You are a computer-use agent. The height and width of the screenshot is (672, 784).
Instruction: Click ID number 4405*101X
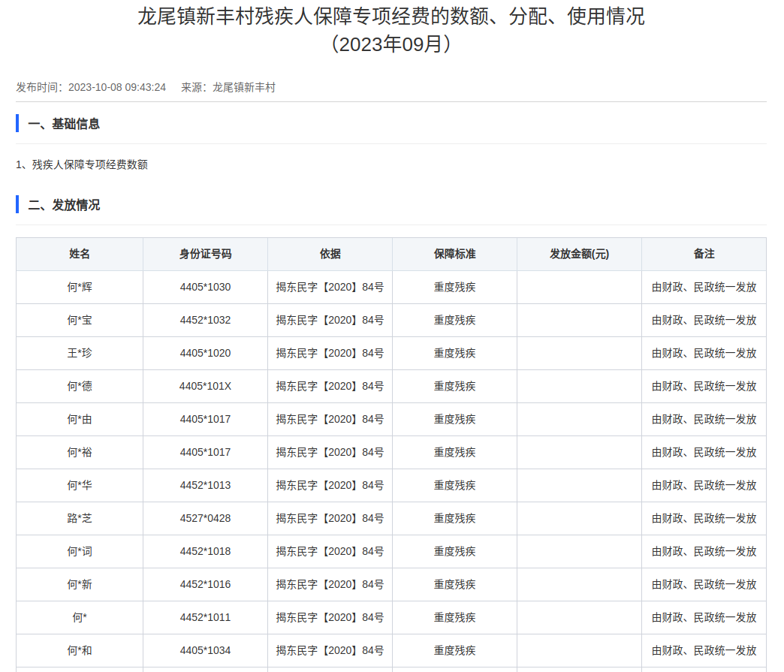[206, 387]
